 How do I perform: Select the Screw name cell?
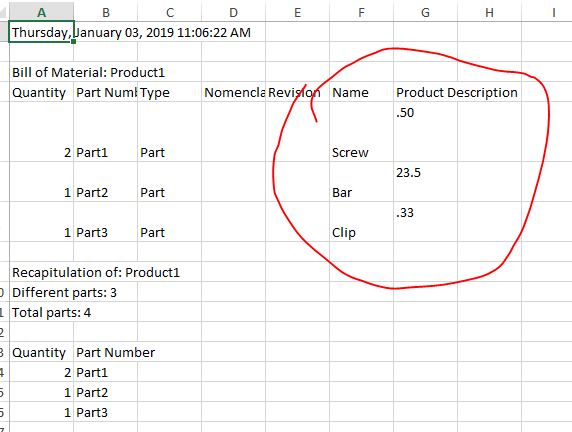point(362,132)
